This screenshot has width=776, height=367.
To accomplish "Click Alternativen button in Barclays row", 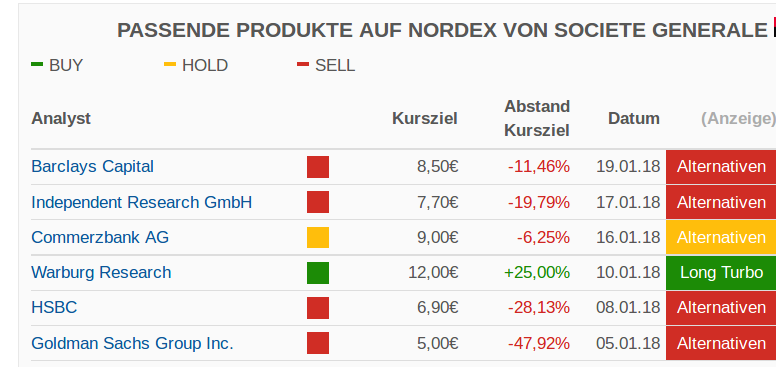I will pos(721,167).
